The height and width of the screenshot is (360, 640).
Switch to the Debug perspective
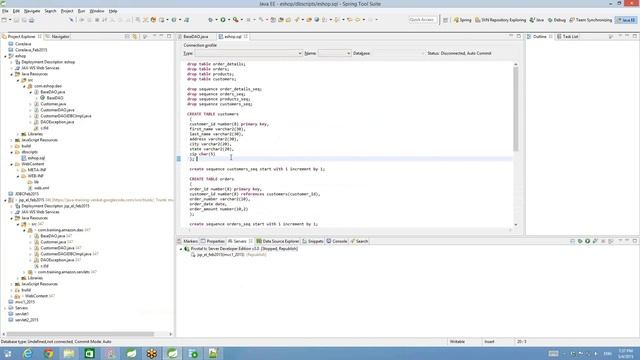click(557, 20)
